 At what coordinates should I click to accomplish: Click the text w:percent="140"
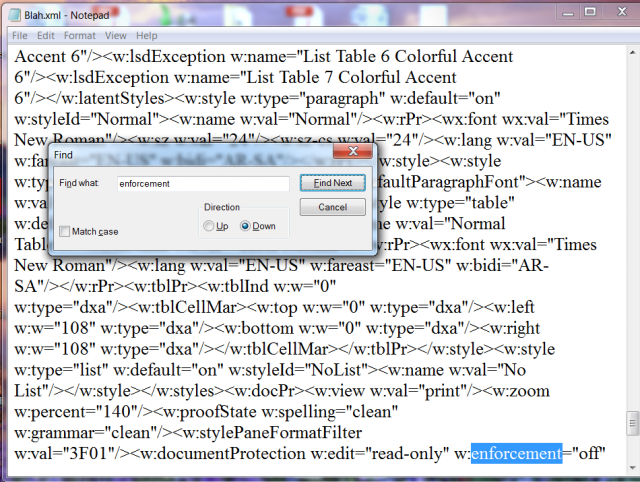(76, 412)
